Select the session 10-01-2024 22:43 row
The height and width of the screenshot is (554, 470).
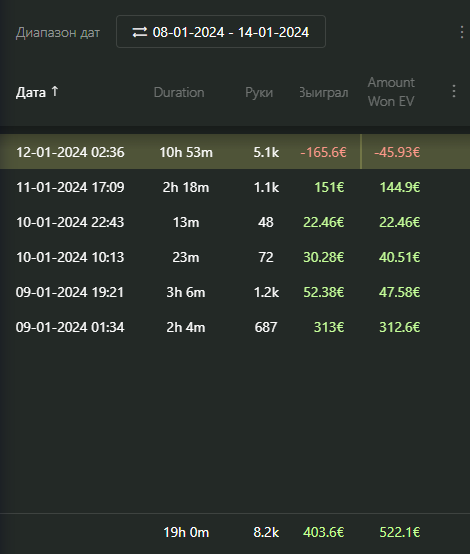(x=235, y=222)
